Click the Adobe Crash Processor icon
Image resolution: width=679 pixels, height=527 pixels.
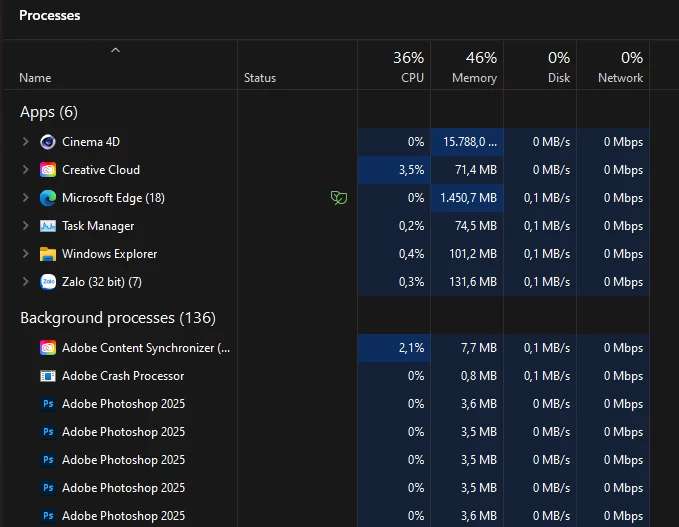point(48,376)
